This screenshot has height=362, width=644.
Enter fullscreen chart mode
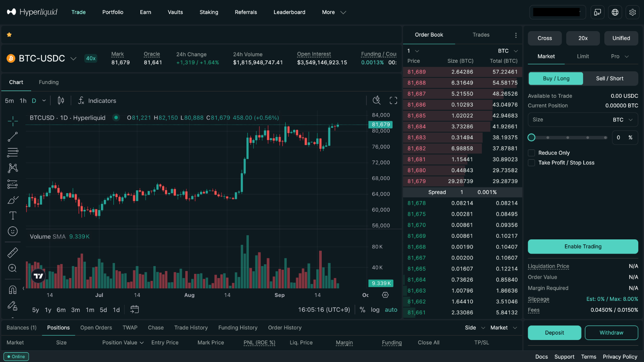[393, 101]
